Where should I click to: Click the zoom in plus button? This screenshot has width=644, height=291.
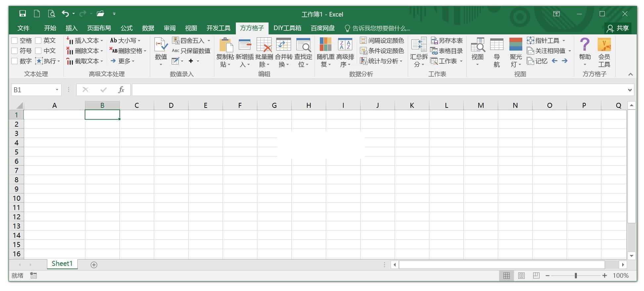point(604,275)
